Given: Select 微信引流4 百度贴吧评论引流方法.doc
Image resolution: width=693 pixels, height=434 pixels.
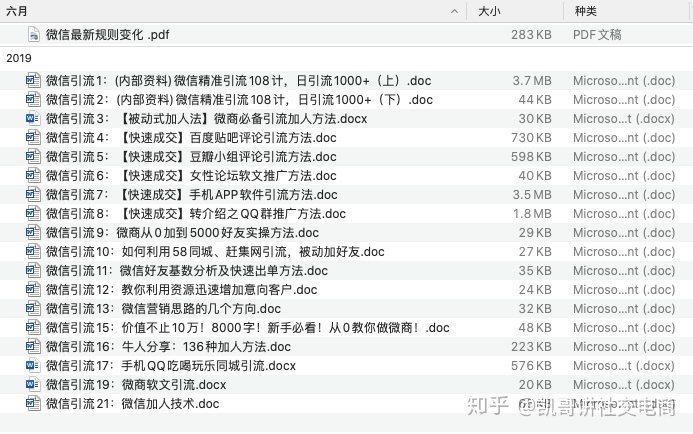Looking at the screenshot, I should point(191,137).
